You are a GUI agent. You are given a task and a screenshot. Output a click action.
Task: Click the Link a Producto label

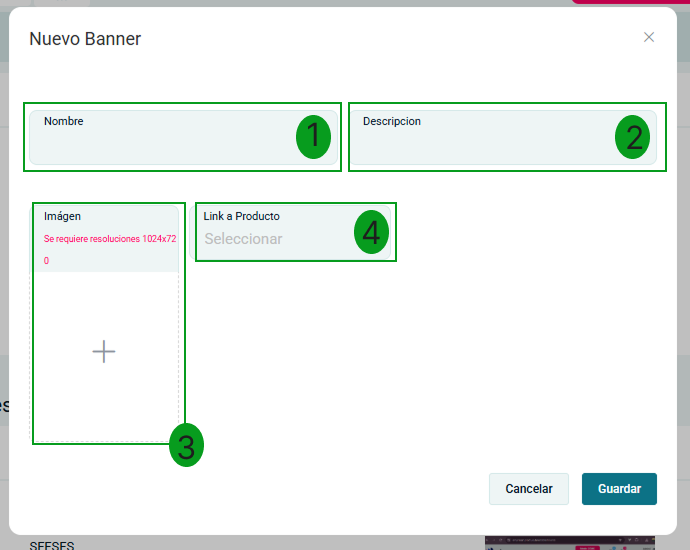click(241, 216)
